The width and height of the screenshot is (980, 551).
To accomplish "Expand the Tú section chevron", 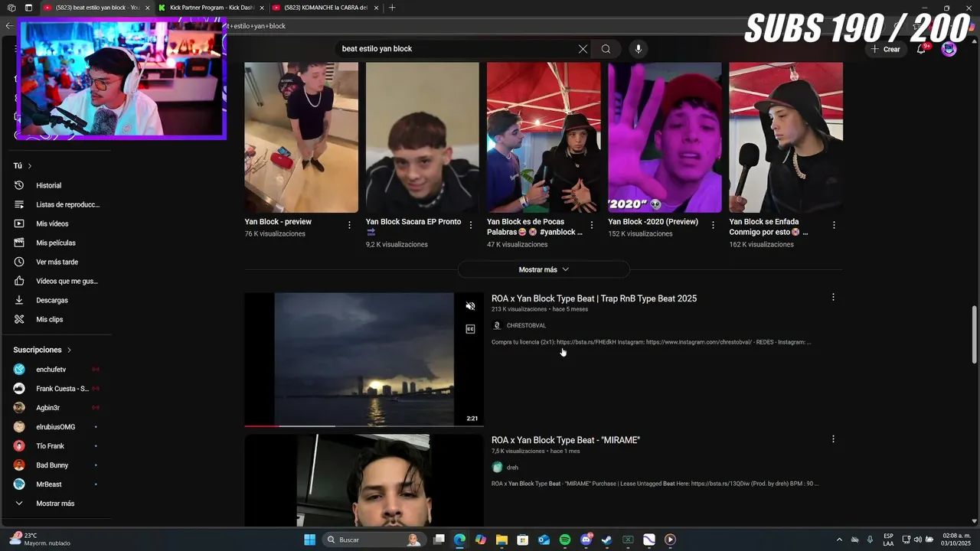I will click(x=30, y=166).
